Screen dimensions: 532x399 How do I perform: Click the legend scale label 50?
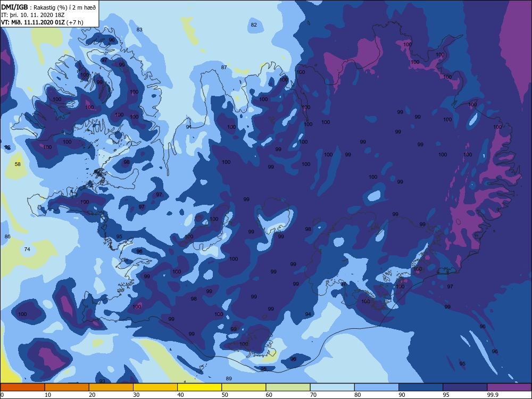pos(225,395)
